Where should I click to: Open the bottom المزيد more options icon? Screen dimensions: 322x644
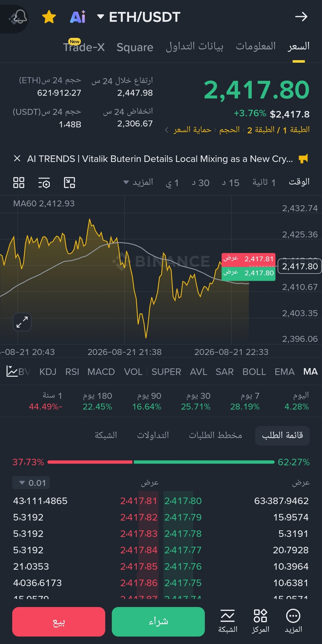pyautogui.click(x=293, y=621)
